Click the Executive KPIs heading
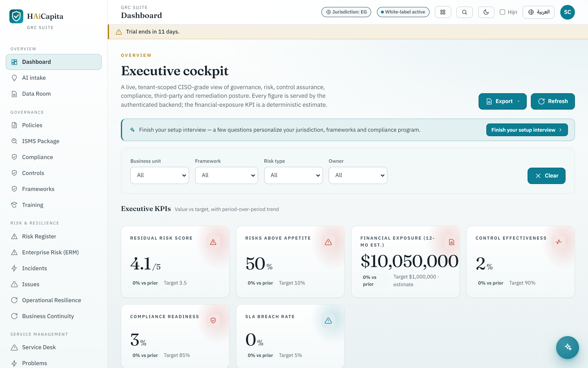Viewport: 588px width, 368px height. pos(146,209)
